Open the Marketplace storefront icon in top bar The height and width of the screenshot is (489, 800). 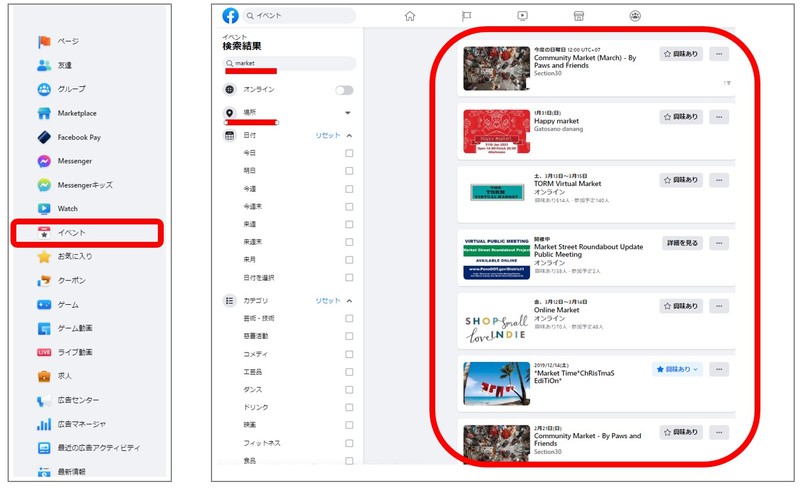coord(578,16)
